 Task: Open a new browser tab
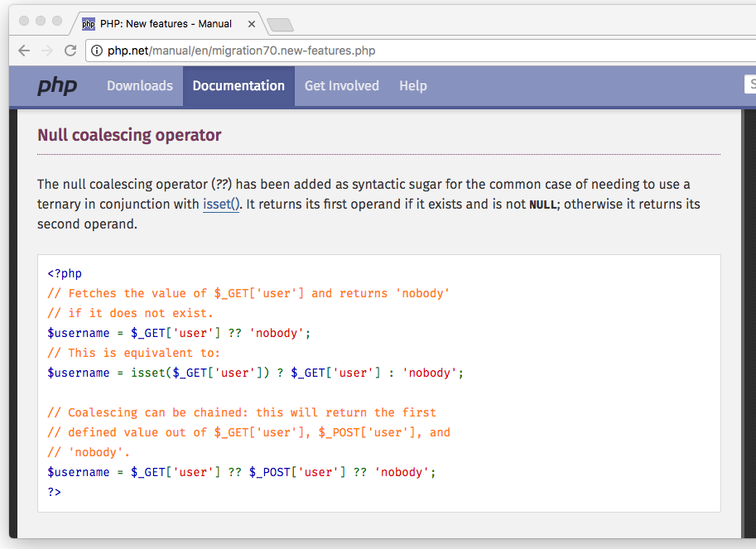pyautogui.click(x=280, y=25)
